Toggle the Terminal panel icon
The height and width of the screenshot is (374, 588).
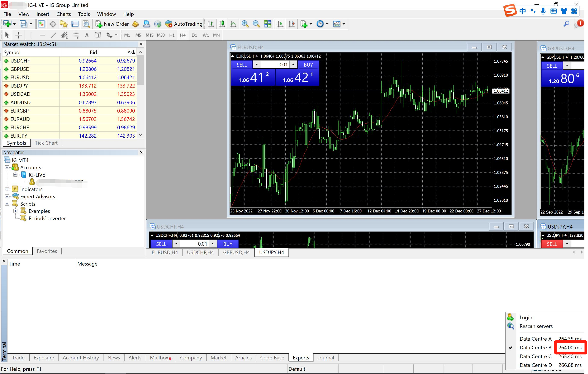(x=75, y=24)
